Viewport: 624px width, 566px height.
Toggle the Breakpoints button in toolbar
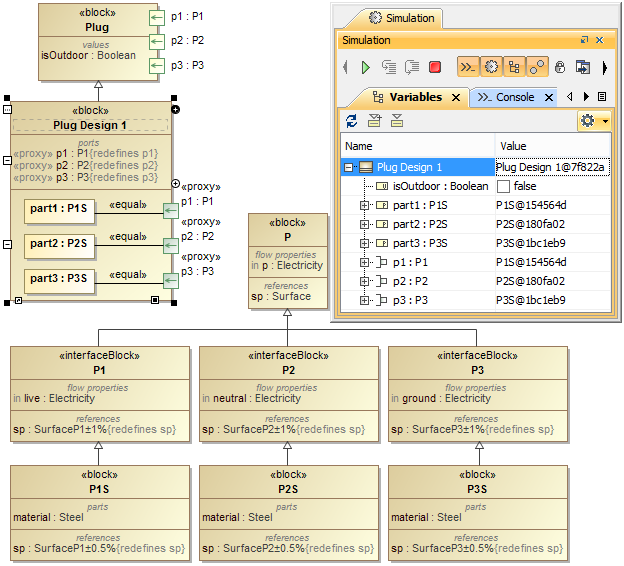tap(537, 67)
